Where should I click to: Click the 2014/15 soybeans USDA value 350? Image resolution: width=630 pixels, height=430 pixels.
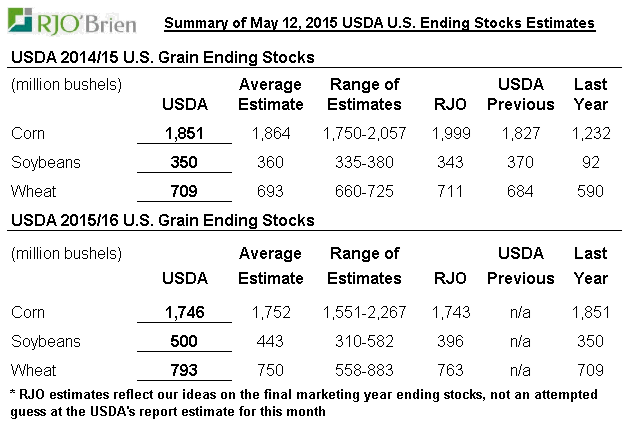[185, 161]
